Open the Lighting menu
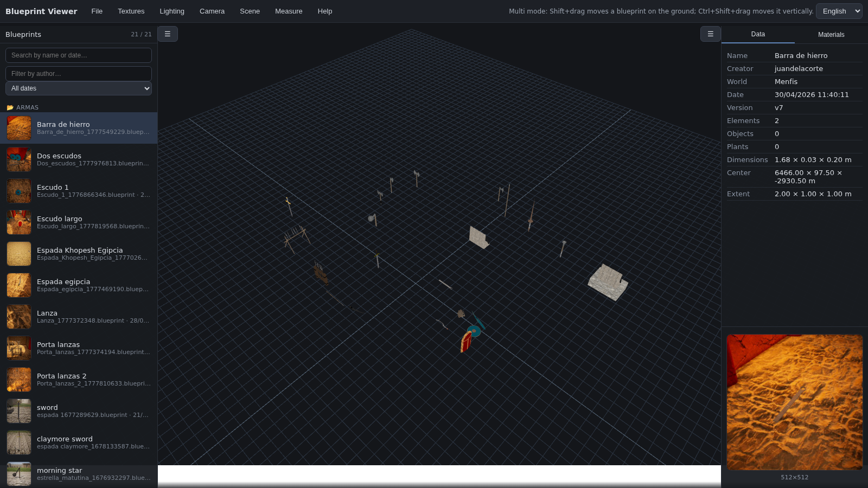 coord(172,11)
